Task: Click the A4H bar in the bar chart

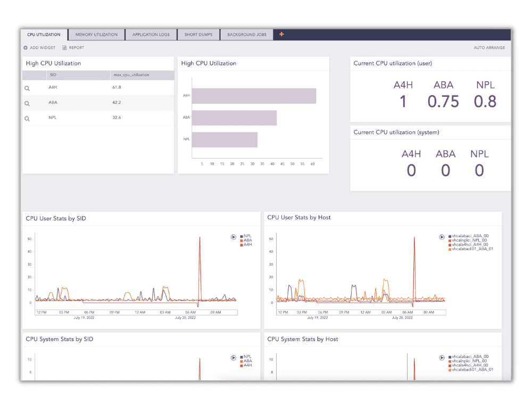Action: pyautogui.click(x=254, y=96)
